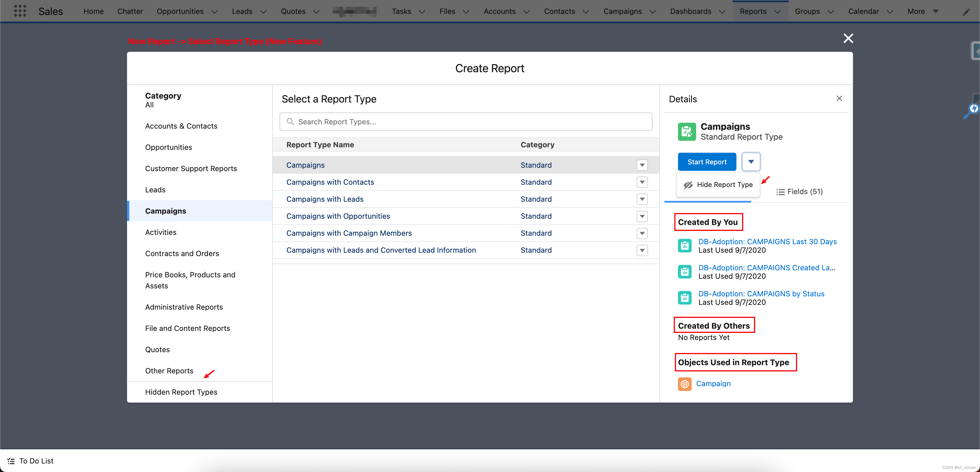Click the Category column header
The height and width of the screenshot is (472, 980).
tap(537, 145)
